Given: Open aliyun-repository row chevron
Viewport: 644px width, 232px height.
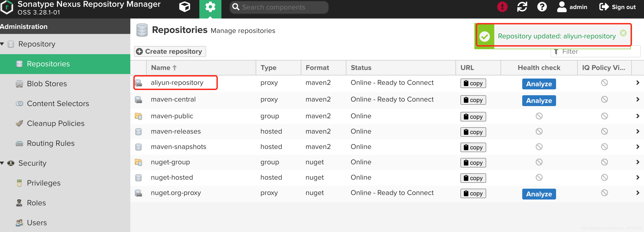Looking at the screenshot, I should pos(637,83).
